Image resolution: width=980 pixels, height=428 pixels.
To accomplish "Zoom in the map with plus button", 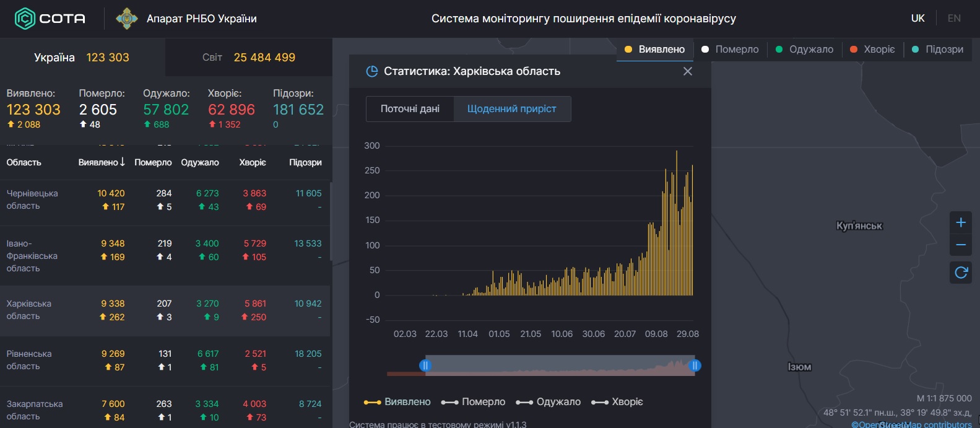I will 961,222.
